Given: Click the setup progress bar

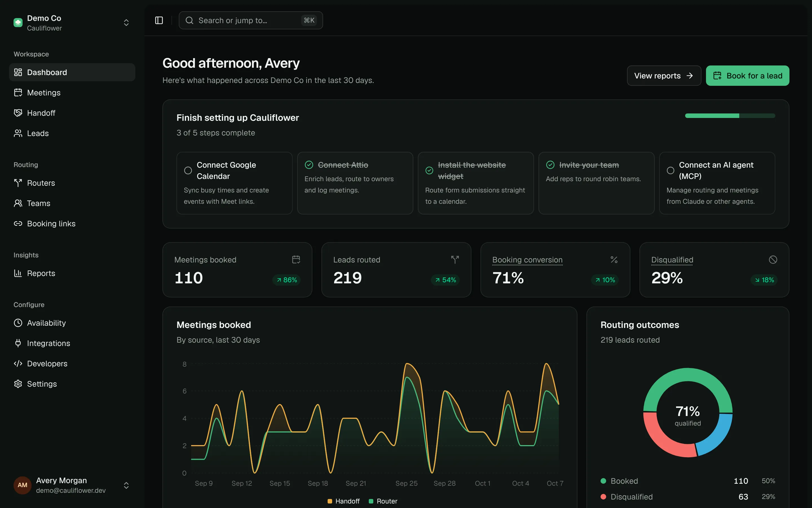Looking at the screenshot, I should click(x=730, y=116).
